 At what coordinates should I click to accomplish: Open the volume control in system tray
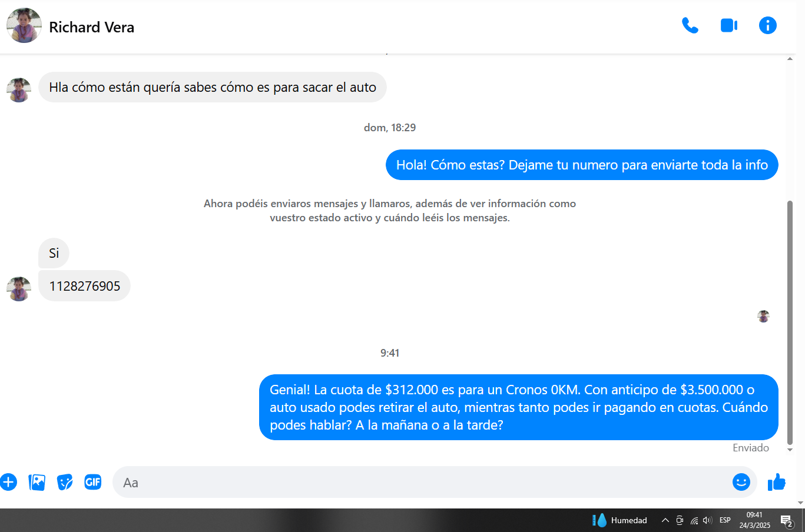[708, 520]
